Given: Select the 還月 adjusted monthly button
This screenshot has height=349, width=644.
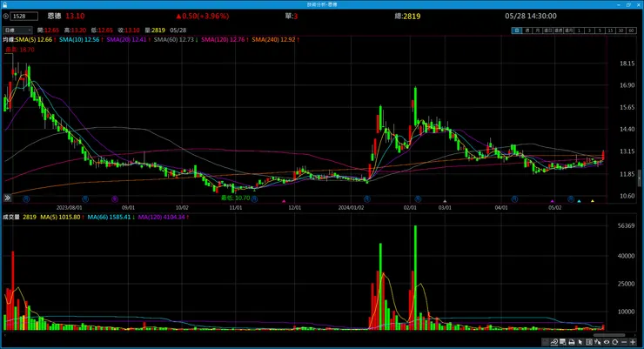Looking at the screenshot, I should pos(568,30).
